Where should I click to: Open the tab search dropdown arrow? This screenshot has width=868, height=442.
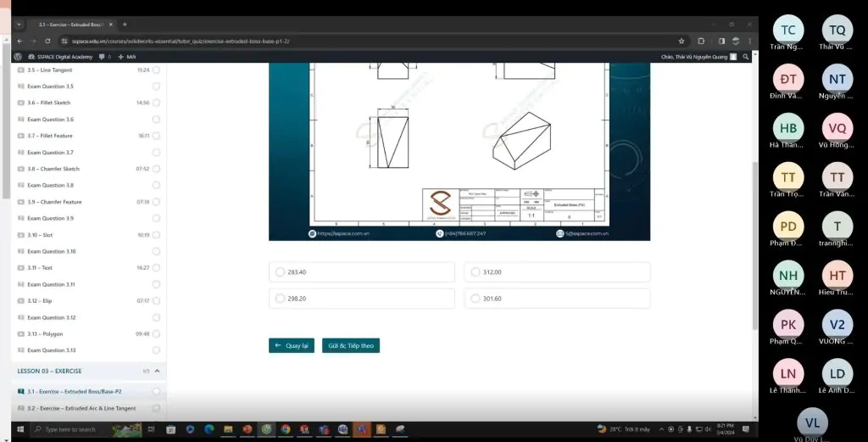[19, 25]
